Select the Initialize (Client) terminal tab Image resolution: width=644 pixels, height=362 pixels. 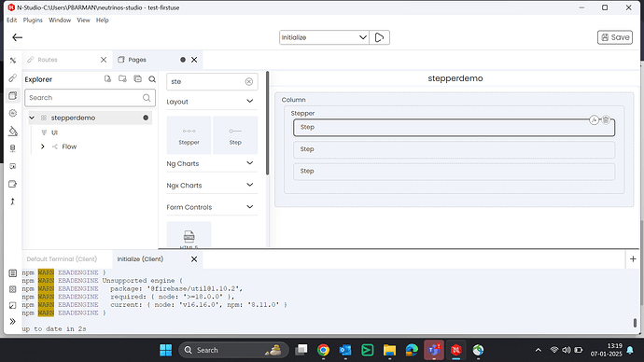coord(140,259)
